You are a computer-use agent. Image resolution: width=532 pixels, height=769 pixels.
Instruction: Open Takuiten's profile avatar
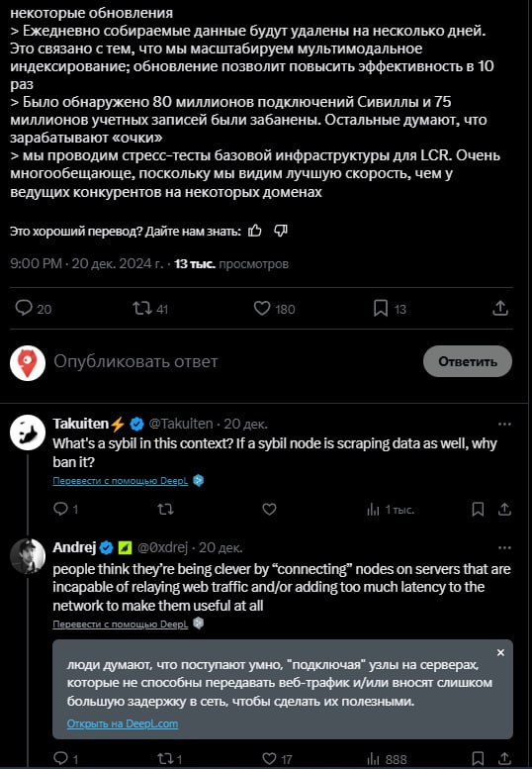(x=28, y=433)
